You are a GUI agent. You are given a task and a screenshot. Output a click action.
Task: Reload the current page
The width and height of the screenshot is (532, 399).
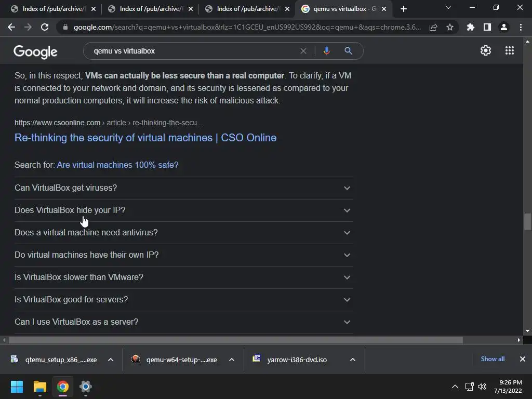click(45, 27)
